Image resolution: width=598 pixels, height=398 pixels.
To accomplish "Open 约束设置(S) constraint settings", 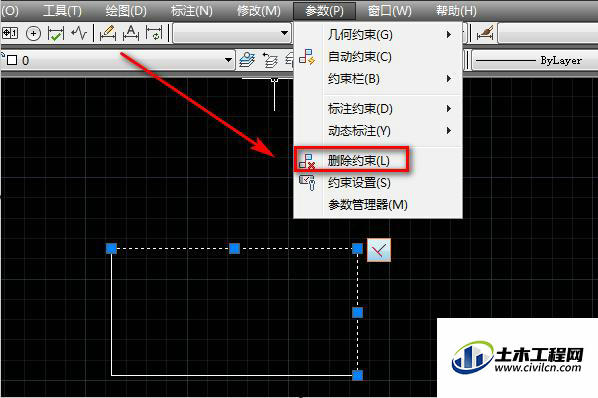I will pos(378,183).
